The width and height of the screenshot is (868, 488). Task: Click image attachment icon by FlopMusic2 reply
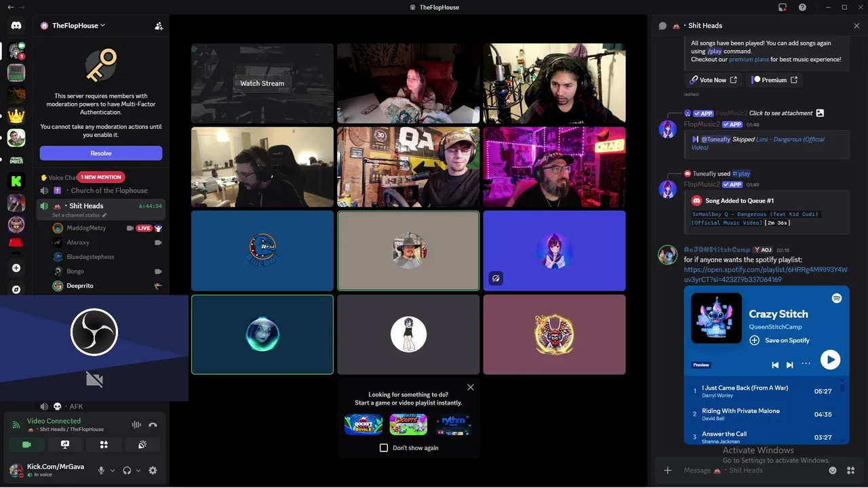pyautogui.click(x=820, y=113)
